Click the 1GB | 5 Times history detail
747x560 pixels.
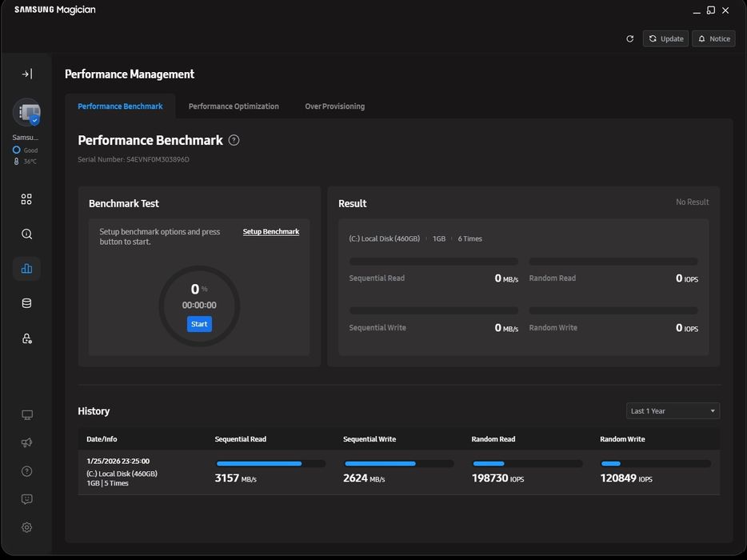[x=107, y=482]
